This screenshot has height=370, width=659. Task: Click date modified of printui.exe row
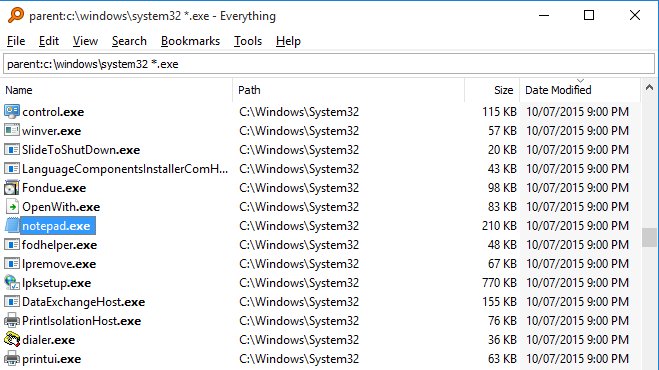click(x=577, y=359)
